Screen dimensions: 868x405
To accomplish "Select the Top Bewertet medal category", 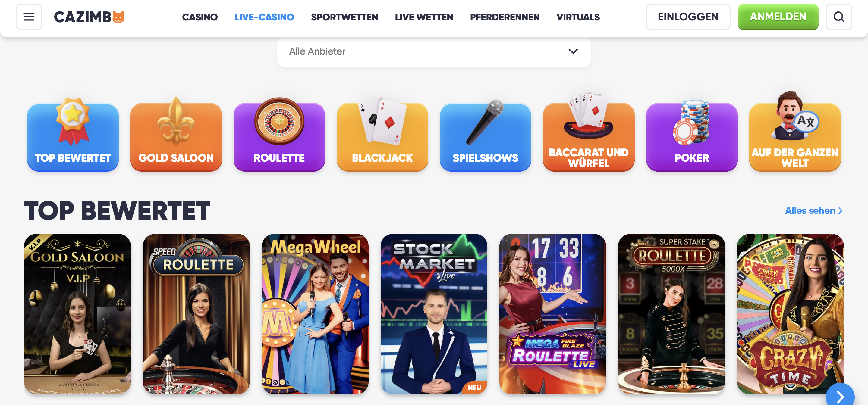I will pos(73,134).
